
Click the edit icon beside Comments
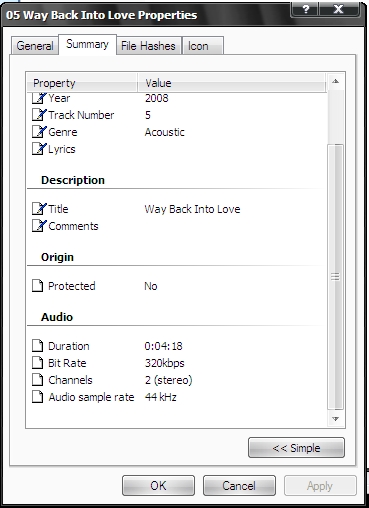point(39,226)
